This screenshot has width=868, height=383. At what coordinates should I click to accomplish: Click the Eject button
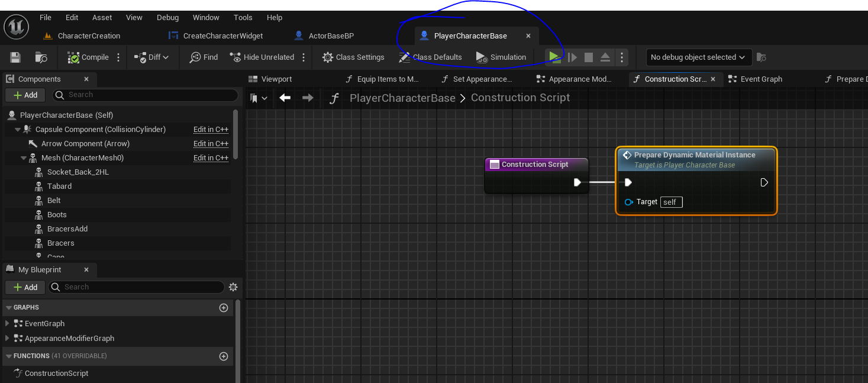click(605, 57)
